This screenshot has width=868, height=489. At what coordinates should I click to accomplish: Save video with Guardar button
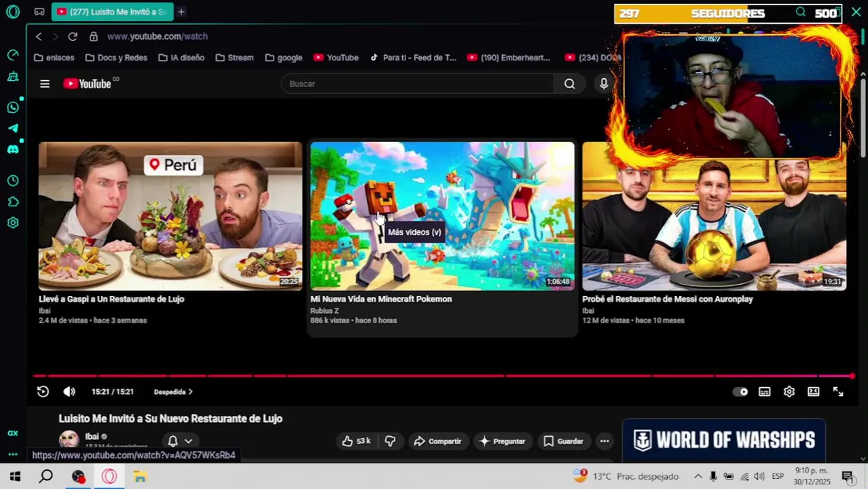(x=563, y=441)
